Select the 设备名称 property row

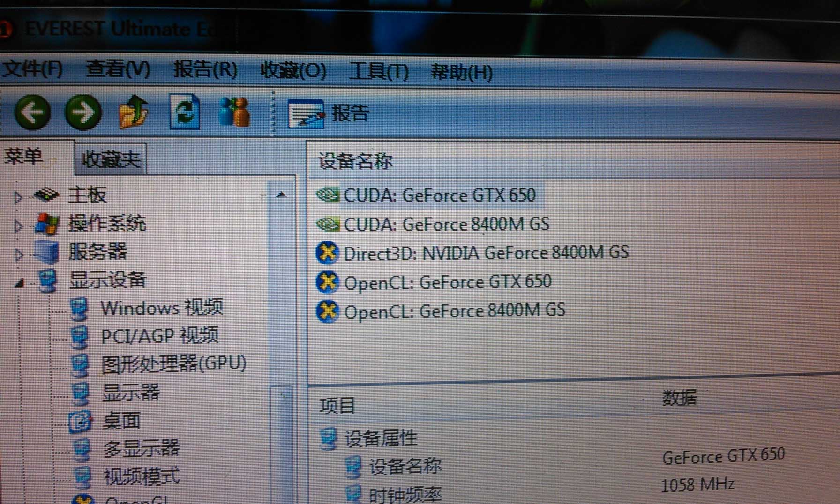(405, 466)
